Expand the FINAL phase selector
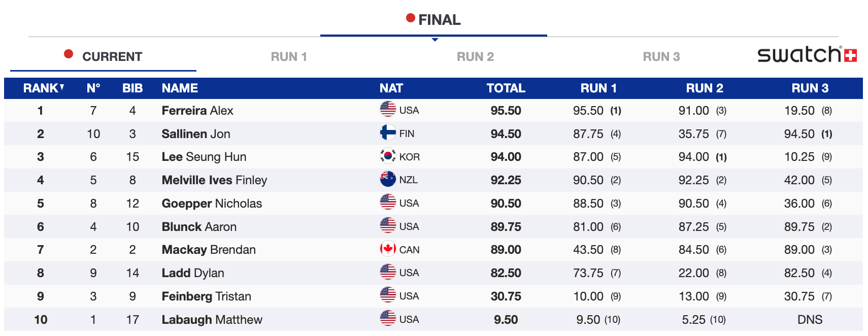 (x=433, y=20)
